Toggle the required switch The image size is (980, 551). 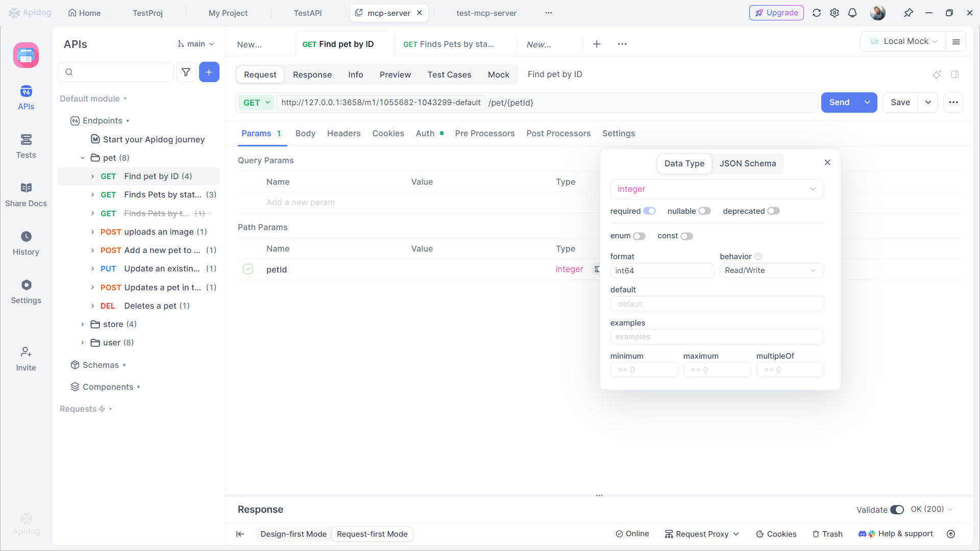(649, 211)
